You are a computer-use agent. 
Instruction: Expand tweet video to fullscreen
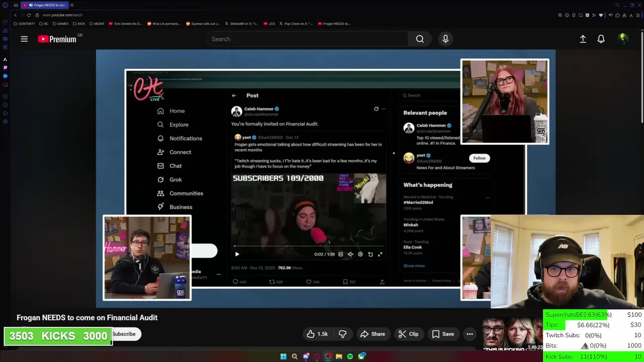click(x=380, y=254)
